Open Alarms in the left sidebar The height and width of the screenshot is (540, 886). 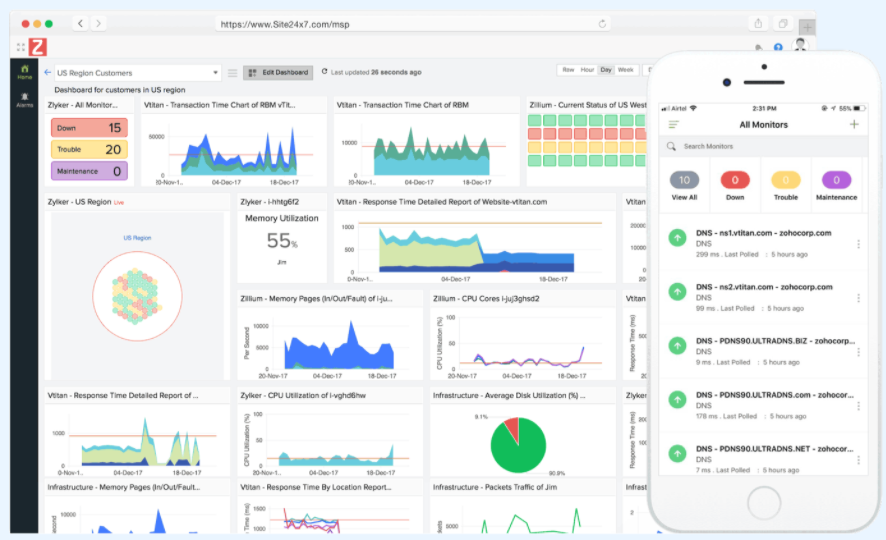pos(24,99)
